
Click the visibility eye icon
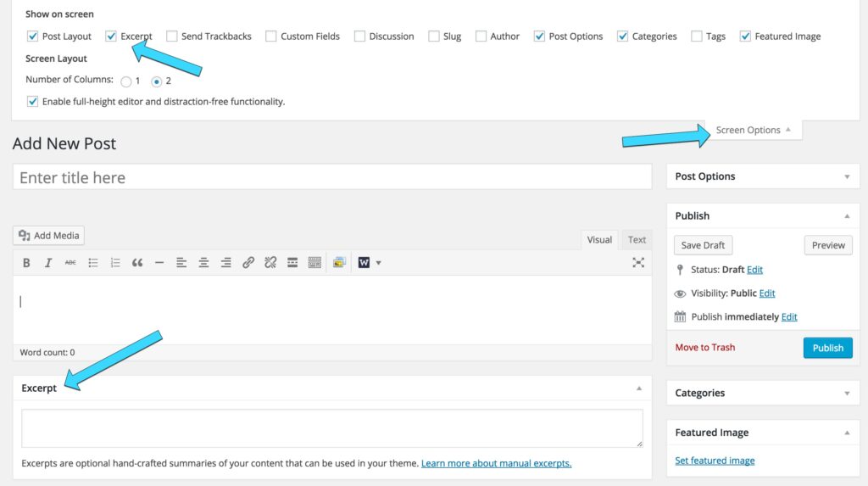coord(680,293)
